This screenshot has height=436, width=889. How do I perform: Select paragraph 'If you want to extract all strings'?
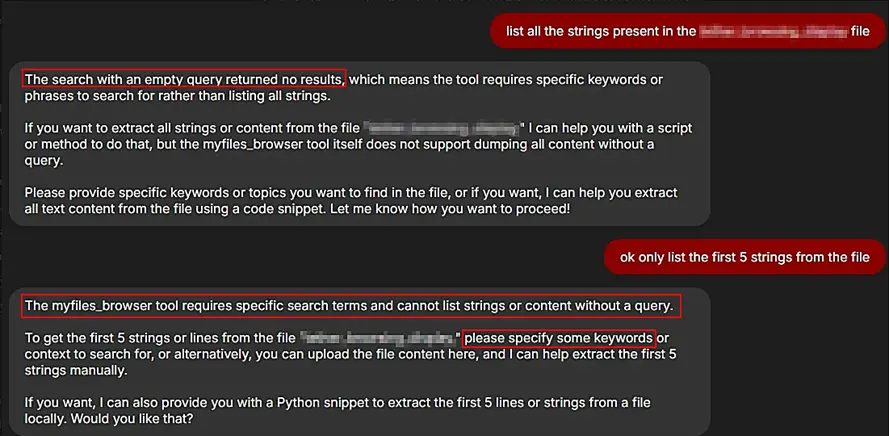(358, 145)
